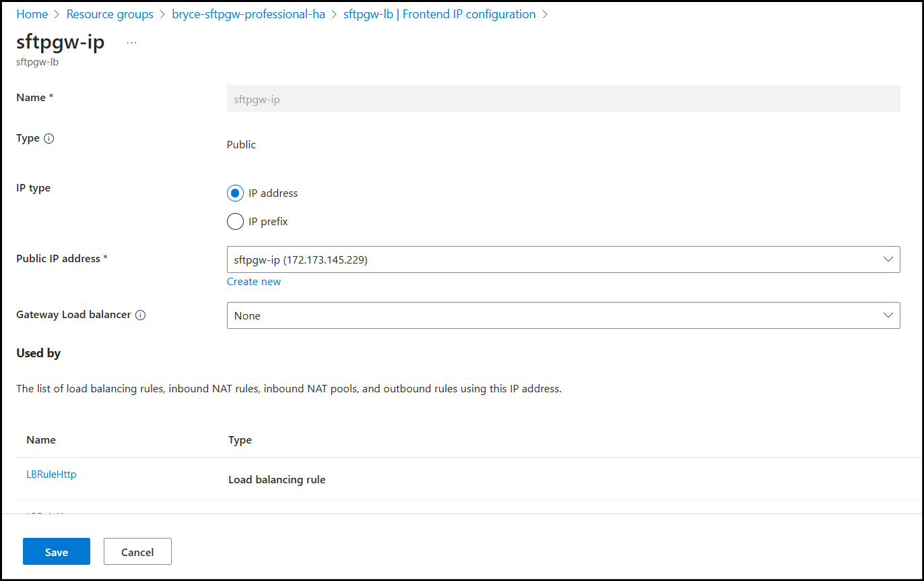
Task: Click the disabled Name field containing sftpgw-ip
Action: (563, 98)
